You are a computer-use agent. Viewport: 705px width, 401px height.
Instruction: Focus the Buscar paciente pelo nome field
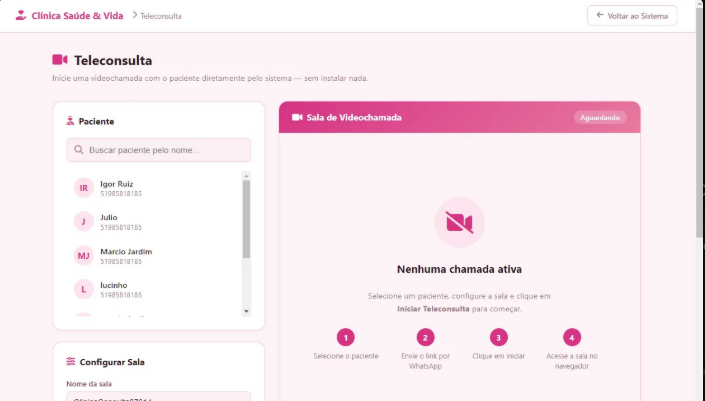(x=159, y=150)
